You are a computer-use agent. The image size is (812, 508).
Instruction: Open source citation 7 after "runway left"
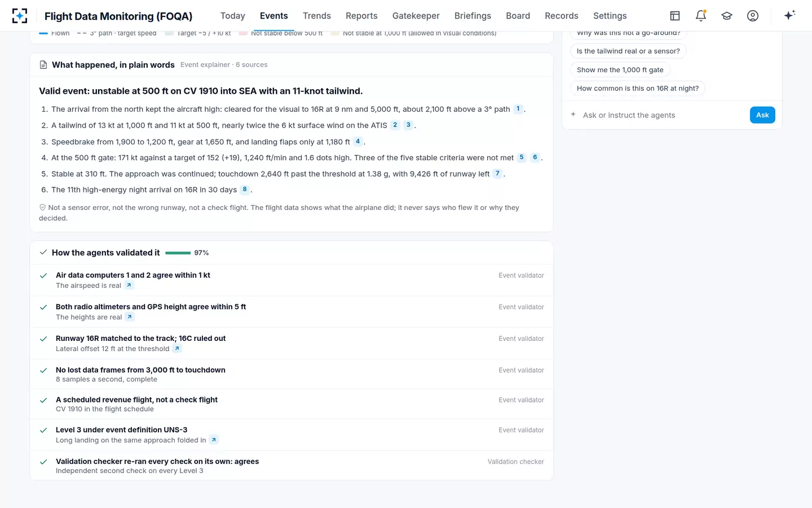click(x=497, y=174)
